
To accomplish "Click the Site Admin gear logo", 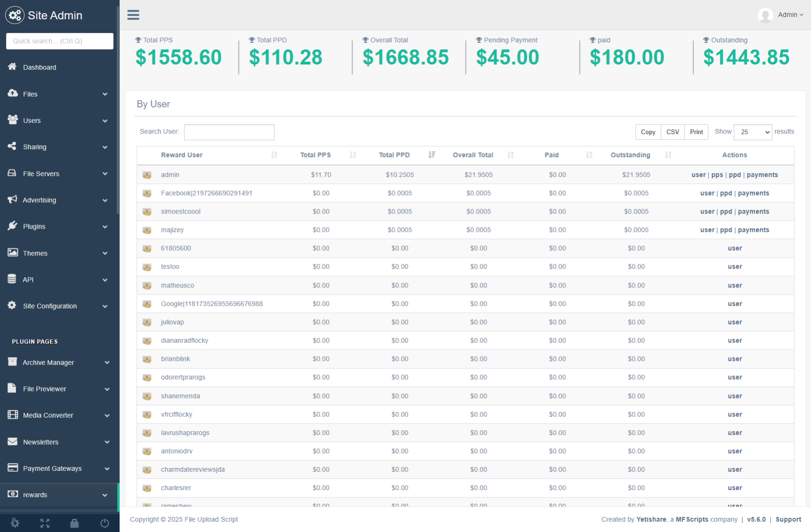I will coord(15,16).
